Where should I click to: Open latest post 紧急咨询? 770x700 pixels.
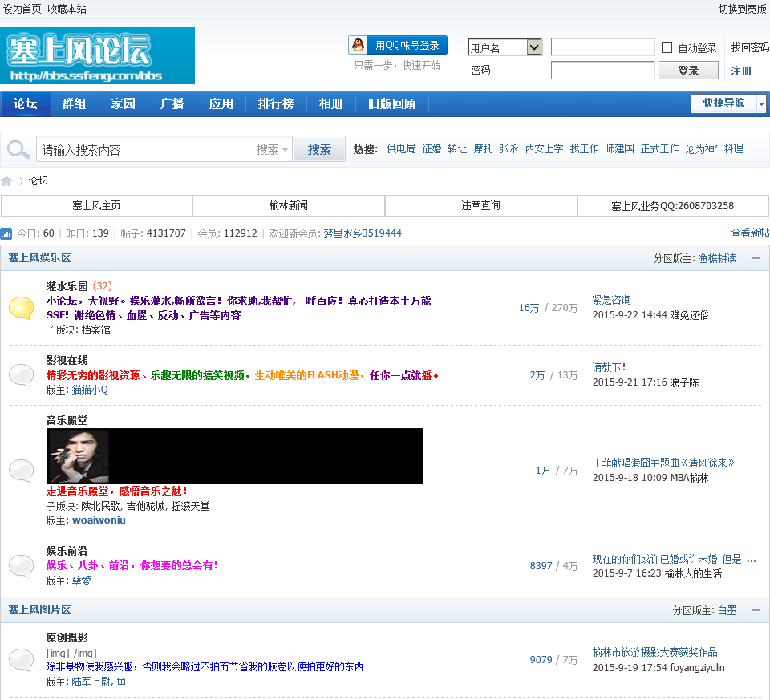pos(611,300)
